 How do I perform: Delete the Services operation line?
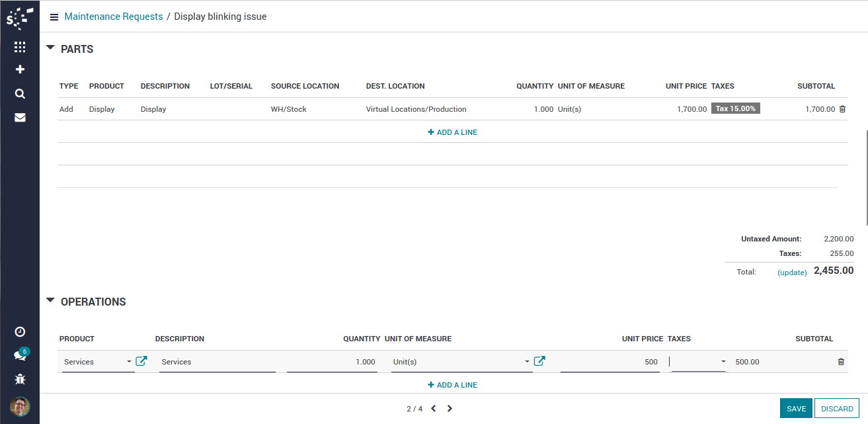(841, 362)
